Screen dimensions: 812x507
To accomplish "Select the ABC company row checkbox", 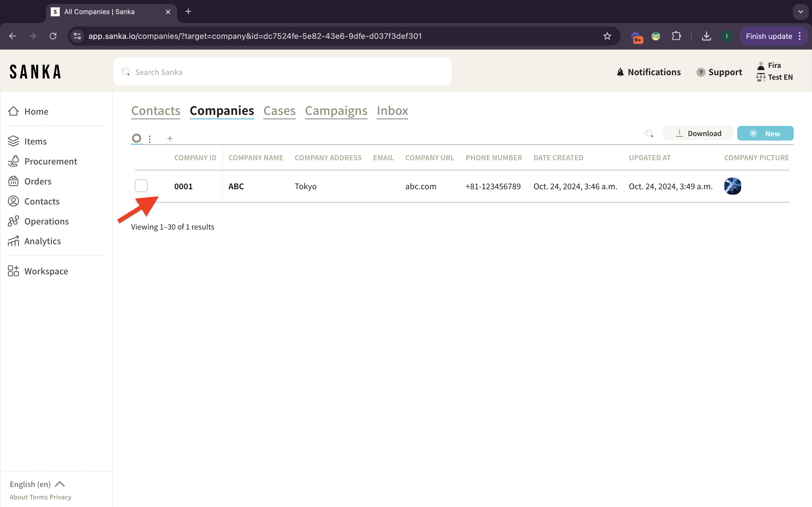I will click(141, 186).
